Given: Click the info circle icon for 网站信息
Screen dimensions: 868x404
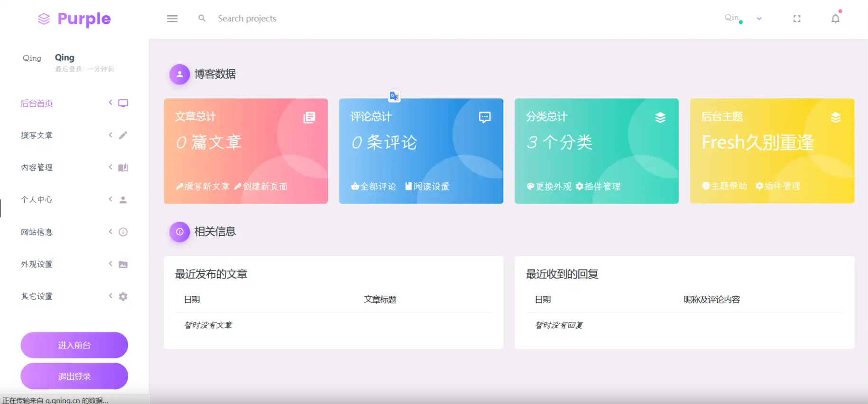Looking at the screenshot, I should coord(123,232).
